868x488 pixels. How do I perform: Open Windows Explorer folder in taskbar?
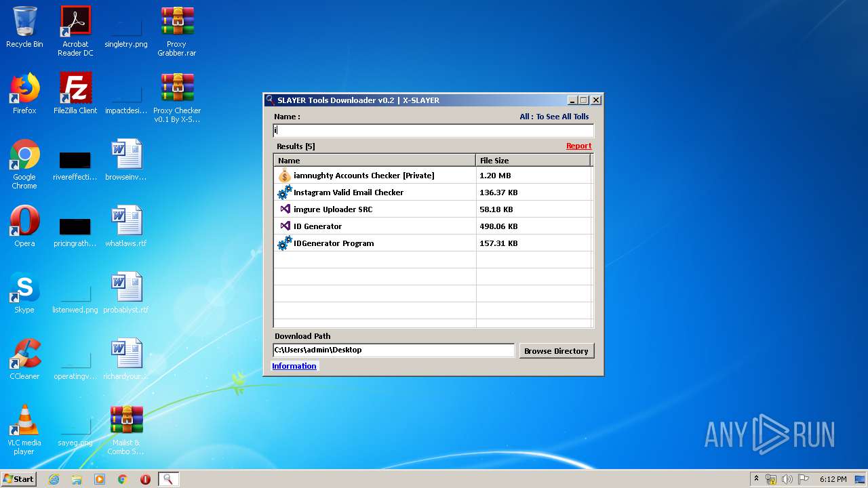click(77, 479)
